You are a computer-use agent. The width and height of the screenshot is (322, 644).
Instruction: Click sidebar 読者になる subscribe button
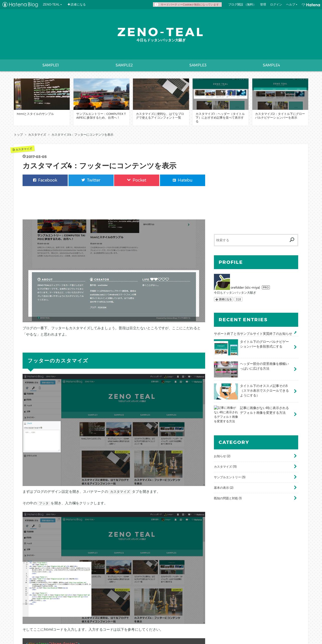pyautogui.click(x=223, y=299)
